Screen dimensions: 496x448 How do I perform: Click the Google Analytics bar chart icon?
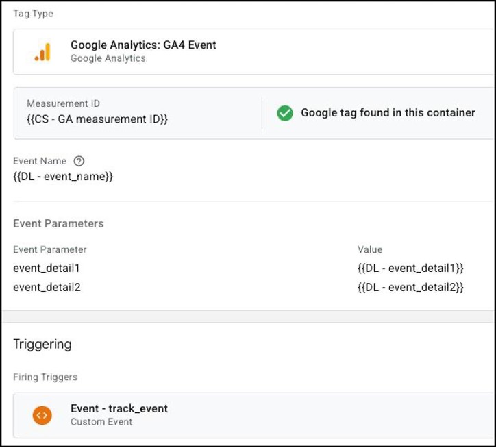(x=42, y=52)
